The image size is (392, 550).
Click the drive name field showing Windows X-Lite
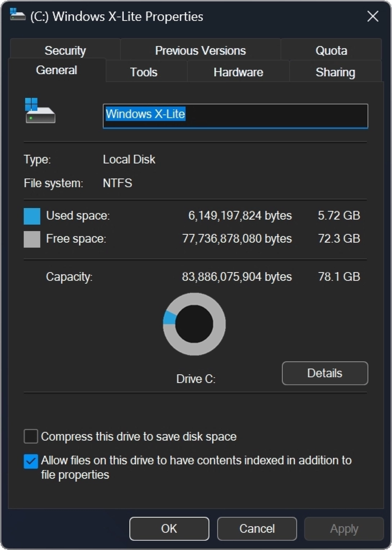point(235,116)
